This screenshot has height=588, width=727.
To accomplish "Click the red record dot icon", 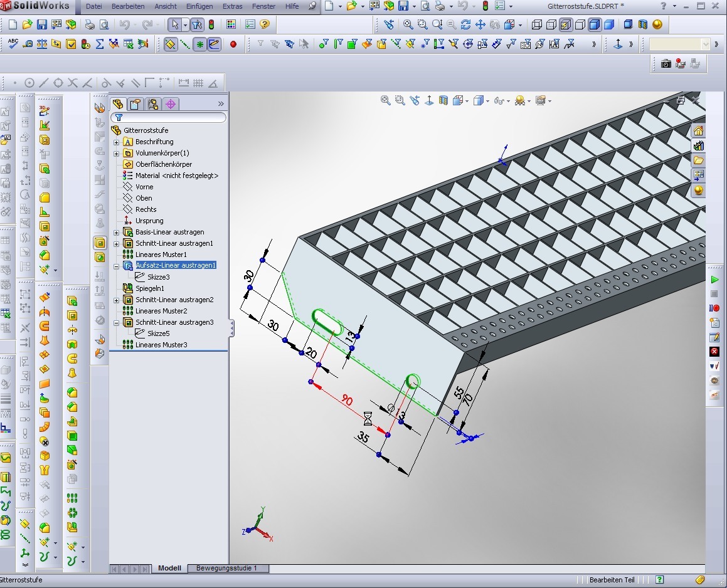I will (x=233, y=45).
